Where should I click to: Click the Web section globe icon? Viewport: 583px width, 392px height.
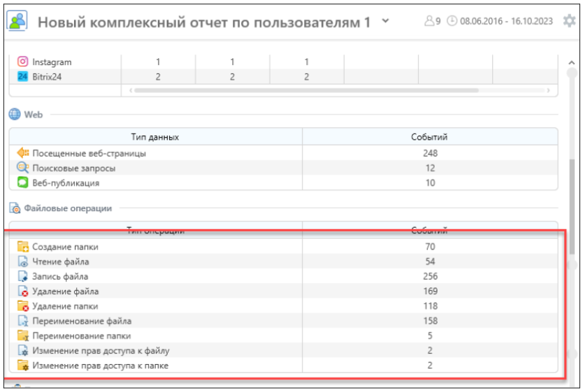click(x=15, y=114)
